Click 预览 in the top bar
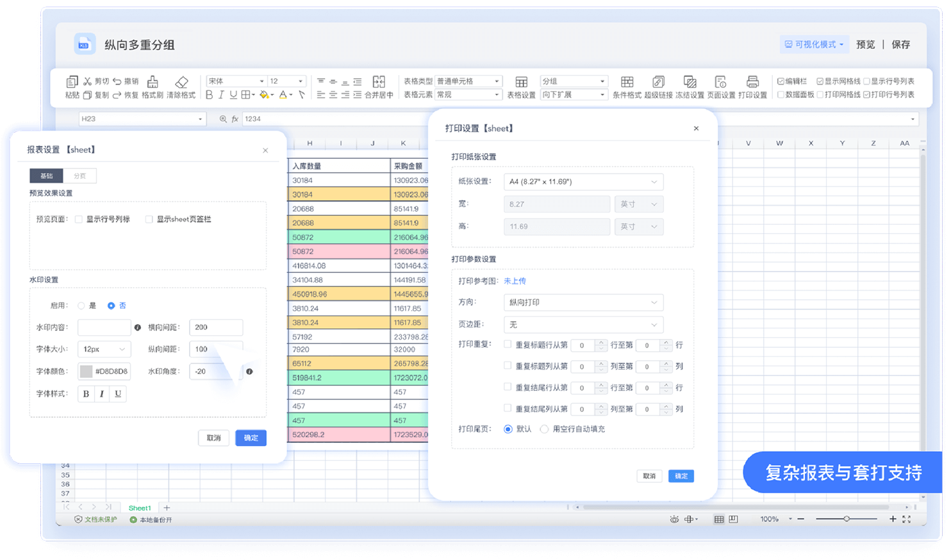This screenshot has height=560, width=951. pyautogui.click(x=865, y=45)
